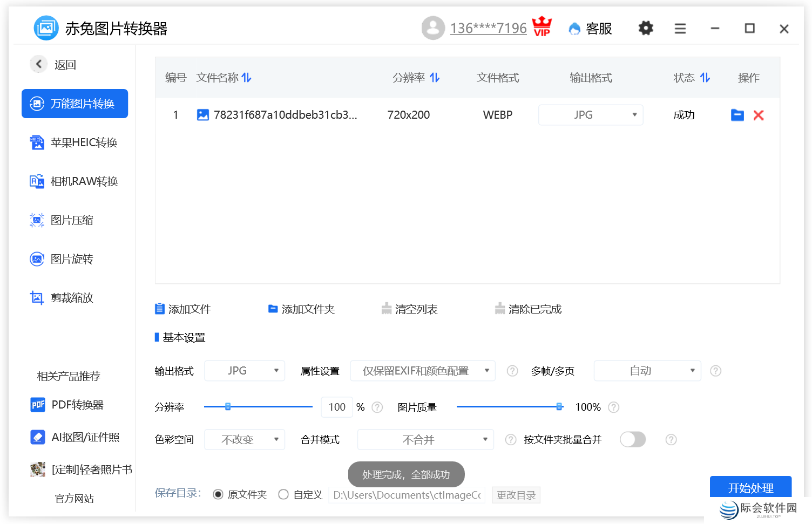Open the output format dropdown showing JPG

[x=245, y=371]
